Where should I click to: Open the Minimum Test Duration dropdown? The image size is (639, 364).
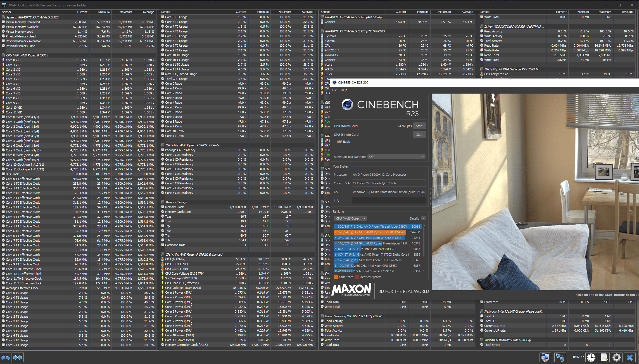(396, 157)
